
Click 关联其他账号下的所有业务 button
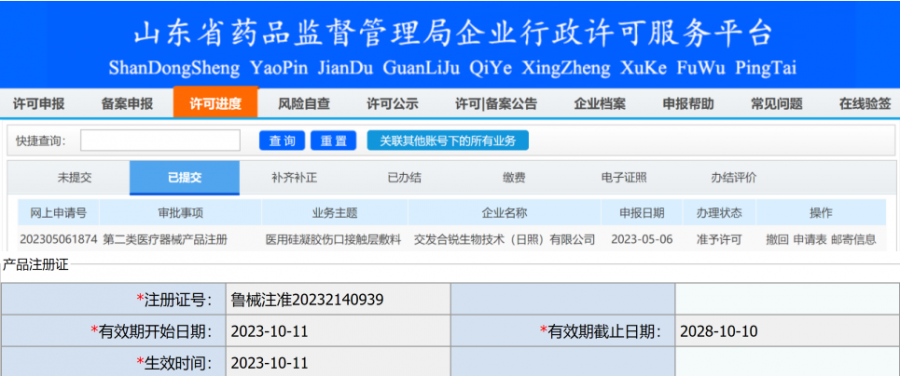click(x=448, y=141)
